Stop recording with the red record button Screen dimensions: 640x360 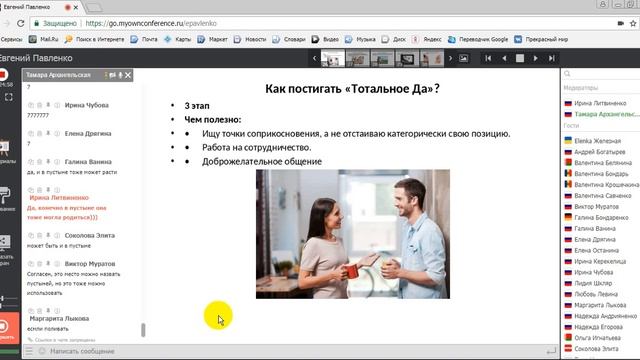(3, 75)
